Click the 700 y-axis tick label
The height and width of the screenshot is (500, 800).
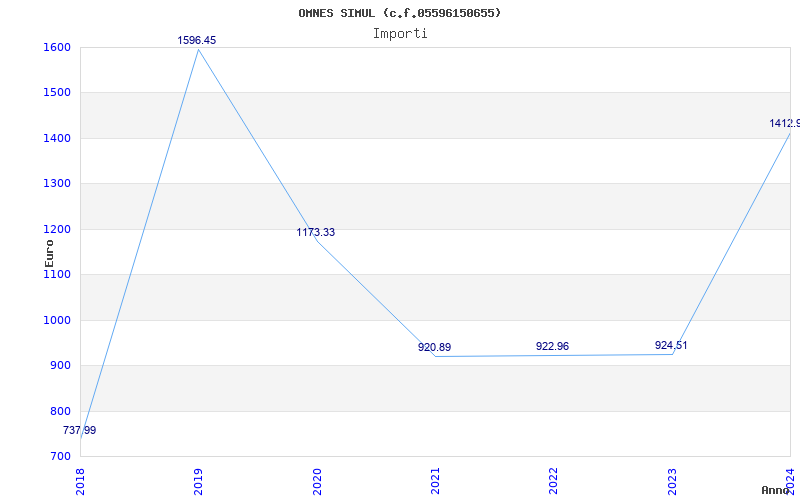pyautogui.click(x=60, y=456)
